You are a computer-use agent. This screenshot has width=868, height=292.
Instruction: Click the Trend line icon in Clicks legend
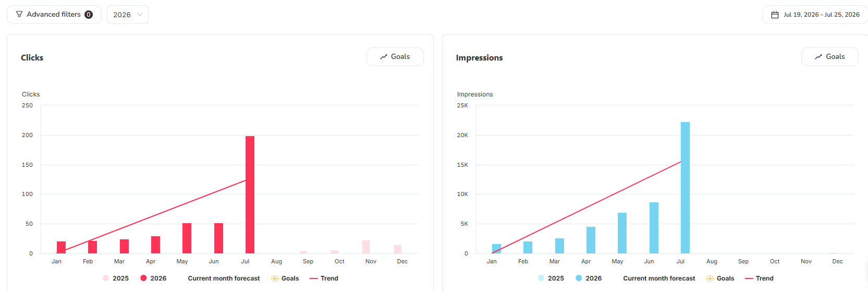click(313, 278)
